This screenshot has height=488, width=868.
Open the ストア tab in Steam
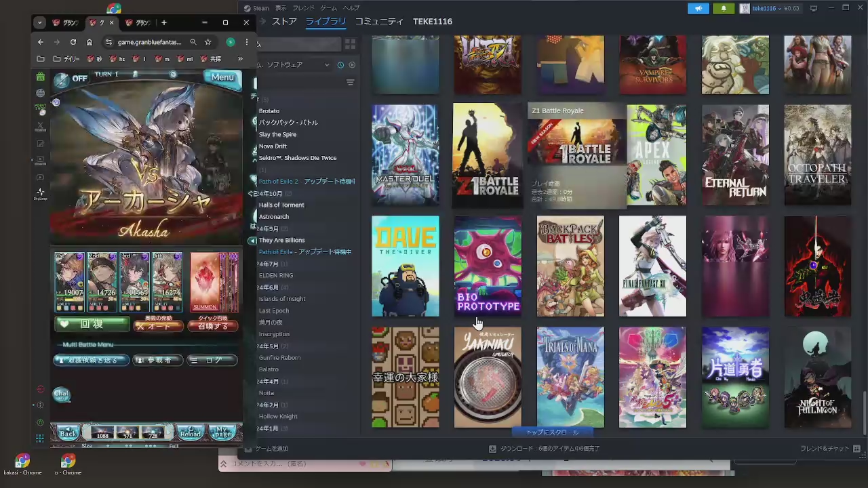(x=284, y=22)
